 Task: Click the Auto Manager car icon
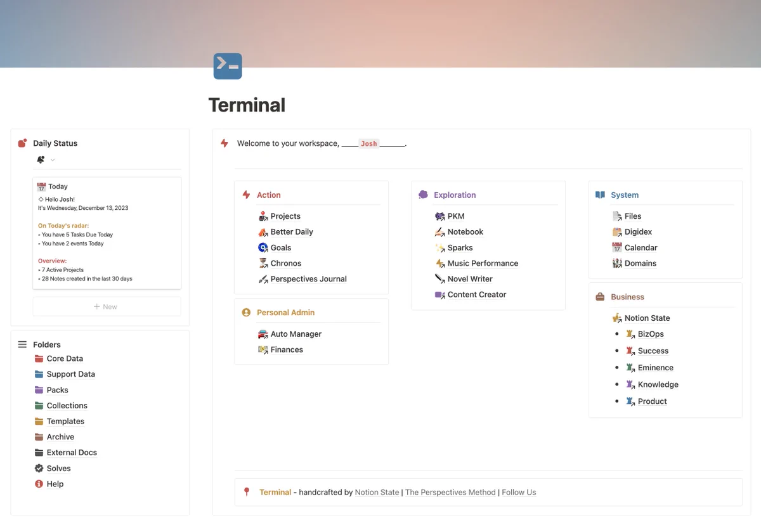263,334
